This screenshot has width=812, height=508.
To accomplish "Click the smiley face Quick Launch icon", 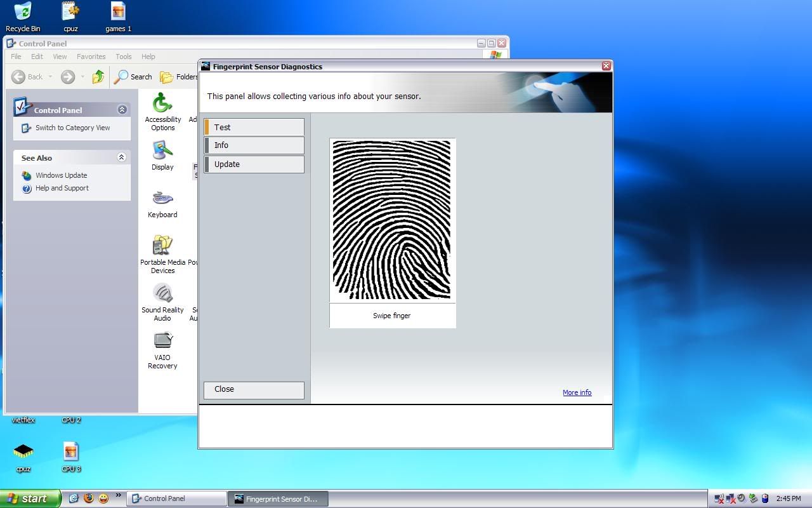I will (x=103, y=498).
